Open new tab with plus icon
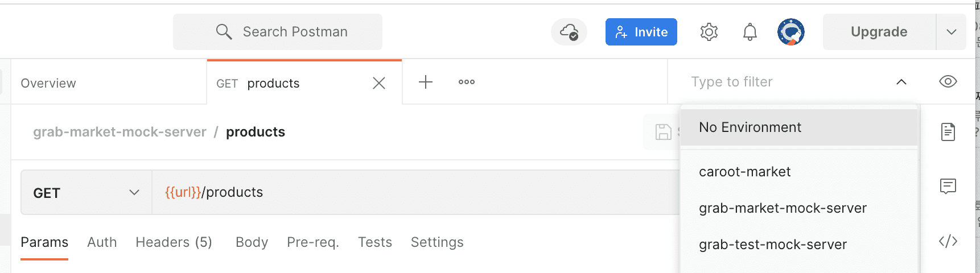This screenshot has width=980, height=273. coord(425,82)
